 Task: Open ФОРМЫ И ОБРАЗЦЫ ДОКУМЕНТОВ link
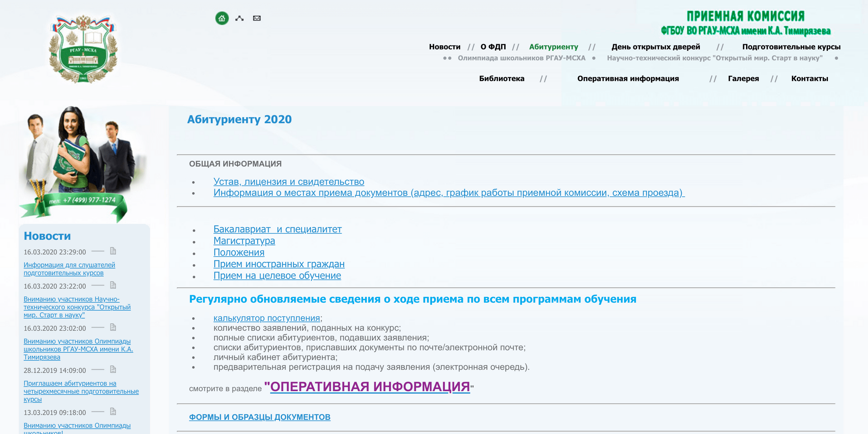260,417
